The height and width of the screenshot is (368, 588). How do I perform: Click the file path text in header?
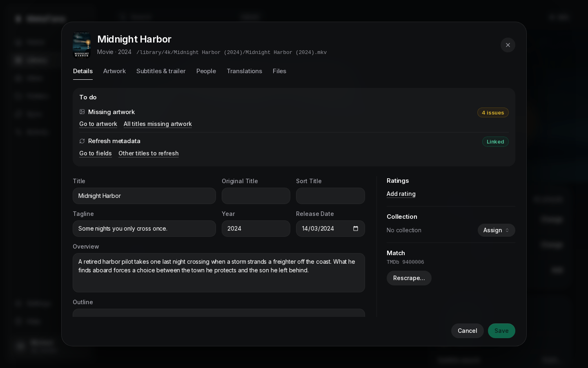(232, 52)
